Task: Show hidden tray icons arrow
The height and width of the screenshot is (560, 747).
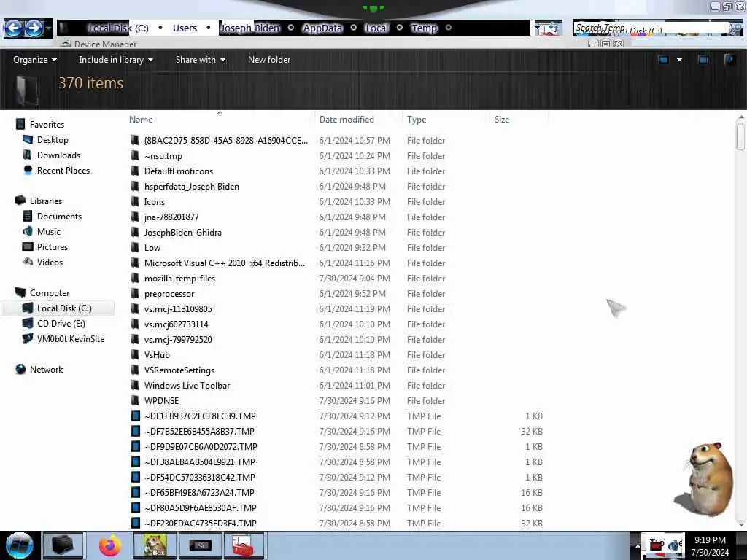Action: point(637,545)
